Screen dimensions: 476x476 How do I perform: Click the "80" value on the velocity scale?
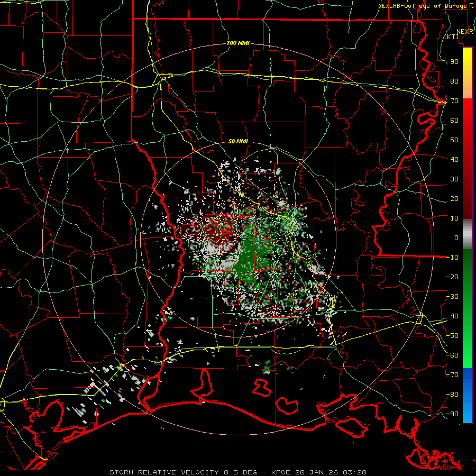[x=454, y=81]
